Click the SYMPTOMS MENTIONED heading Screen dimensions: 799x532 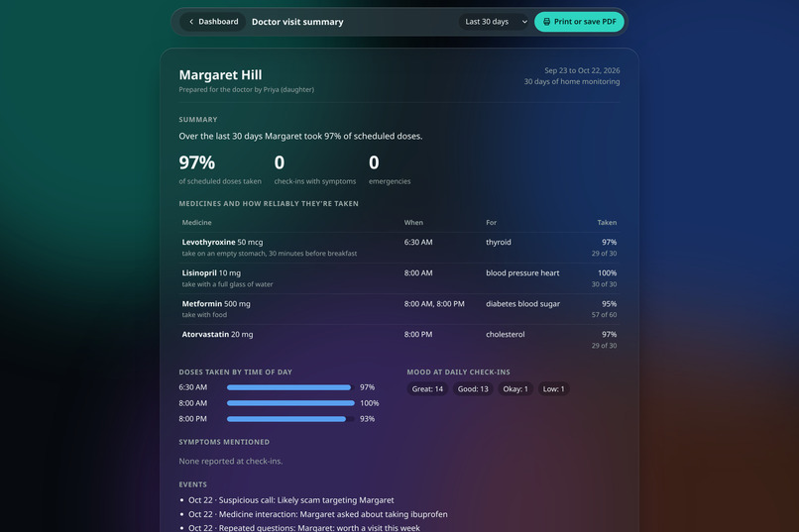point(224,442)
